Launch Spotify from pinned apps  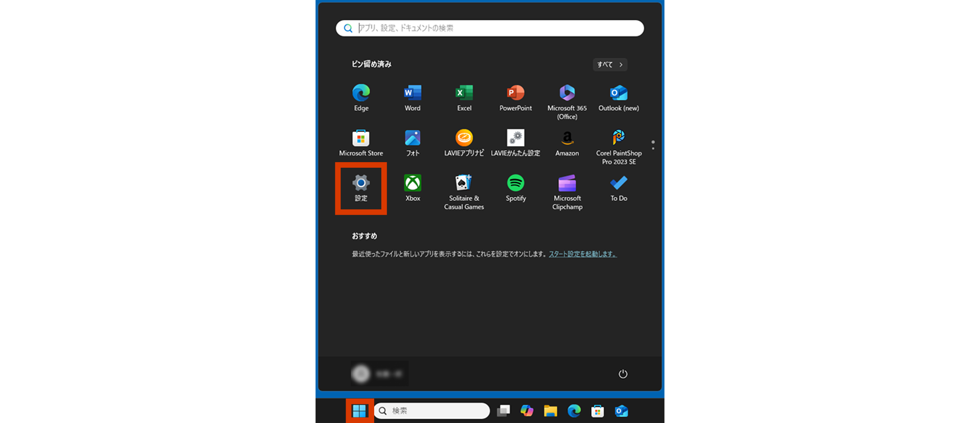516,188
